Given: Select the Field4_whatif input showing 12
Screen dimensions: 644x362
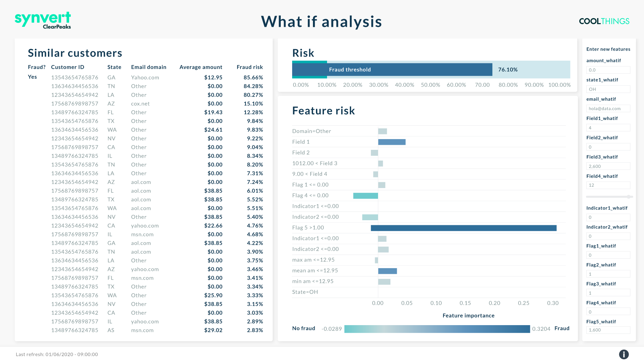Looking at the screenshot, I should pos(608,185).
